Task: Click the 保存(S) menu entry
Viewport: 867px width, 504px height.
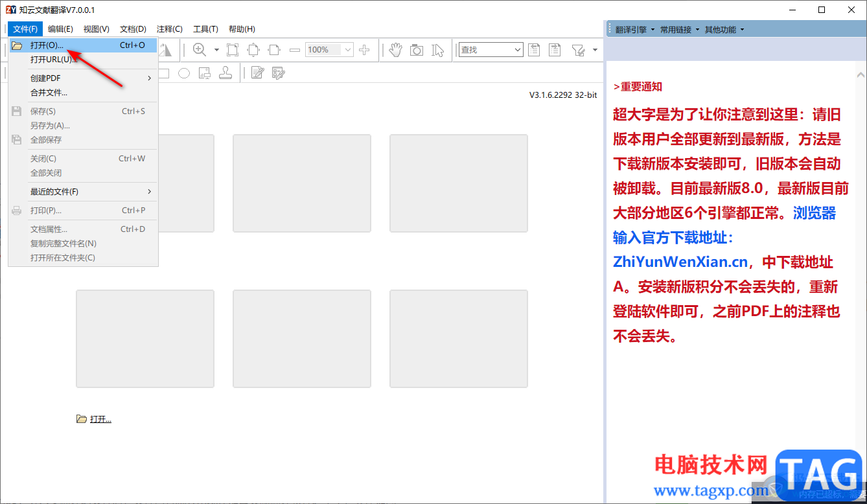Action: (x=83, y=111)
